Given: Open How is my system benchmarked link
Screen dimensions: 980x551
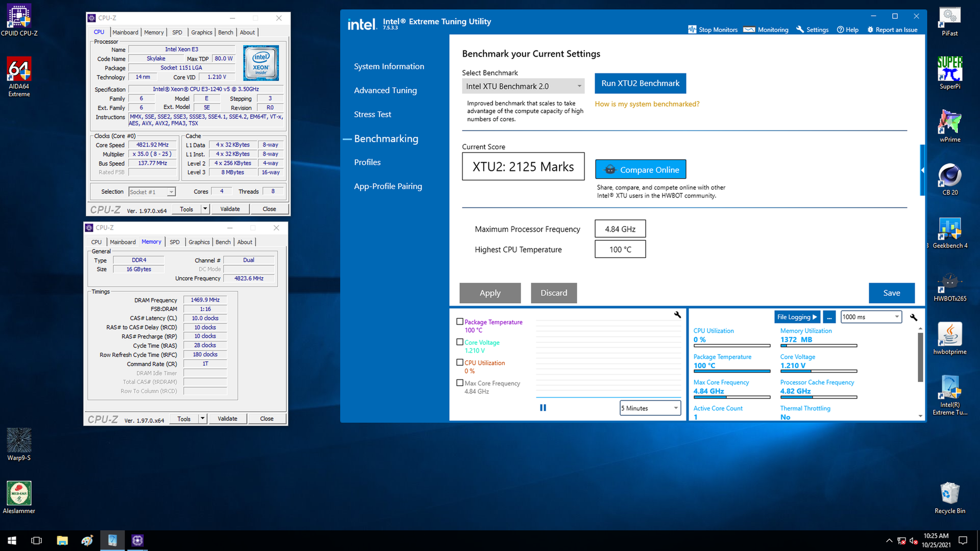Looking at the screenshot, I should coord(647,104).
